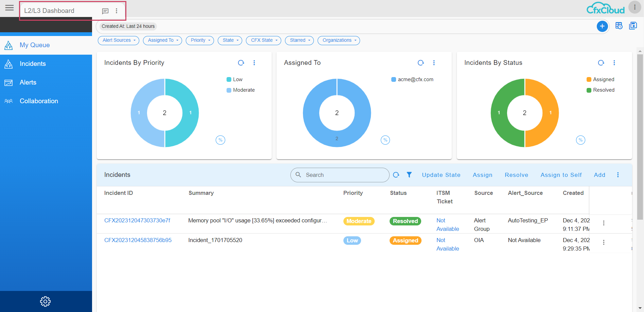Viewport: 644px width, 312px height.
Task: Toggle percent view on Incidents By Status
Action: [580, 140]
